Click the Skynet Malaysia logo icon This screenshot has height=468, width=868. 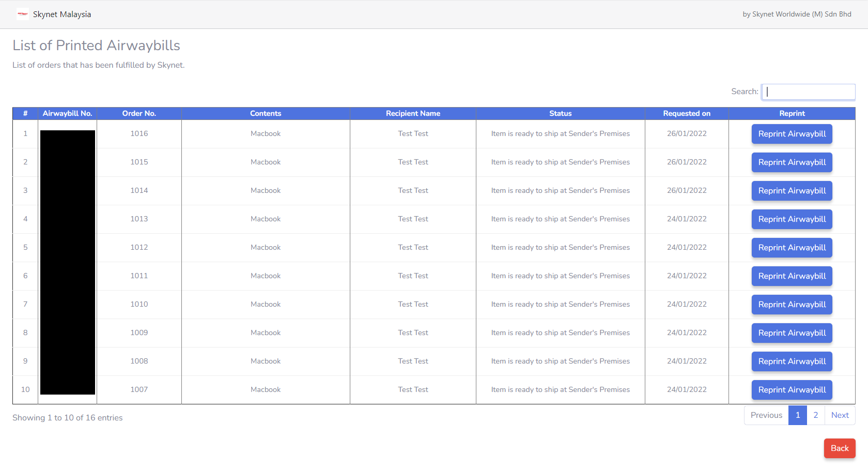coord(22,14)
